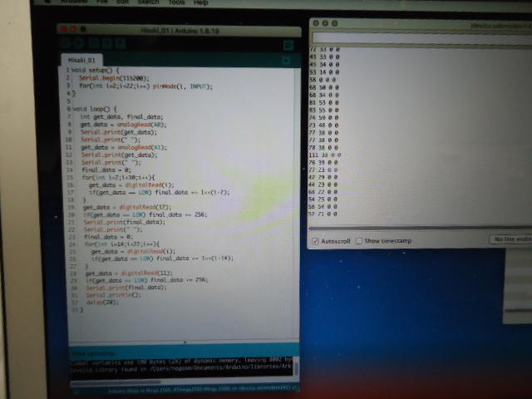
Task: Click the 'get_data = digitalRead(11);' line
Action: click(x=129, y=273)
